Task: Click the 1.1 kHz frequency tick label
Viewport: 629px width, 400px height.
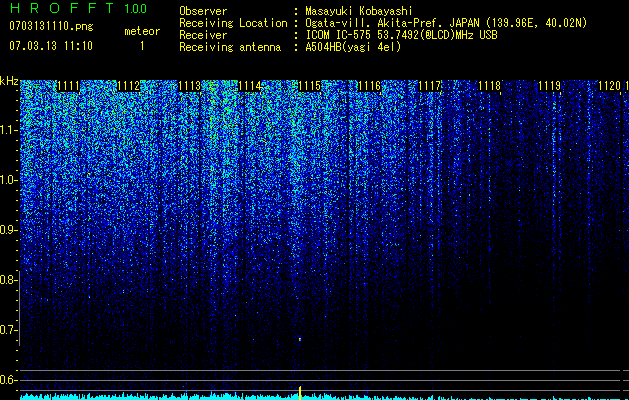Action: pos(8,130)
